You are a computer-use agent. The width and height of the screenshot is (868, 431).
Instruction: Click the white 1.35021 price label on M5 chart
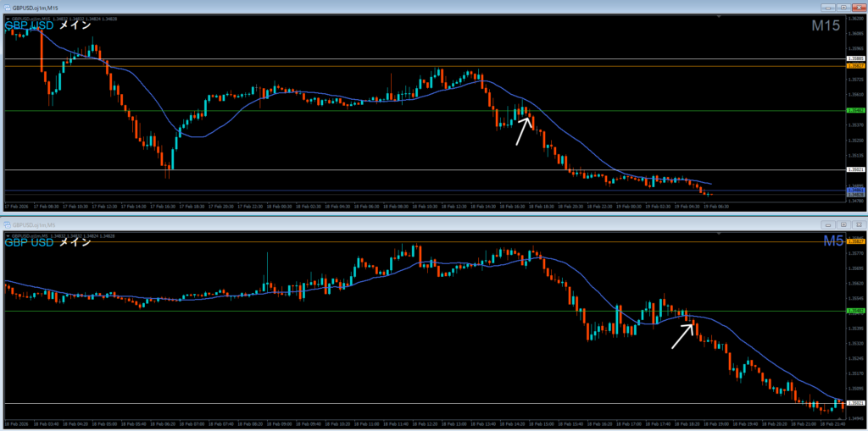point(856,402)
